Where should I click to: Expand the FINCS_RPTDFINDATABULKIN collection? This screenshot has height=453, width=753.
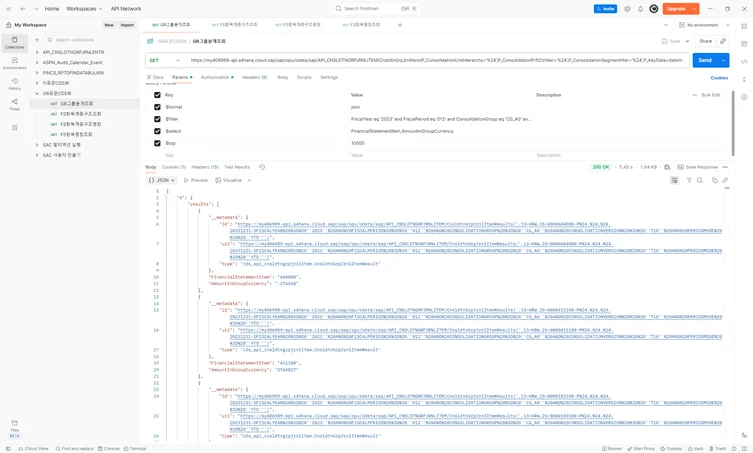coord(37,73)
